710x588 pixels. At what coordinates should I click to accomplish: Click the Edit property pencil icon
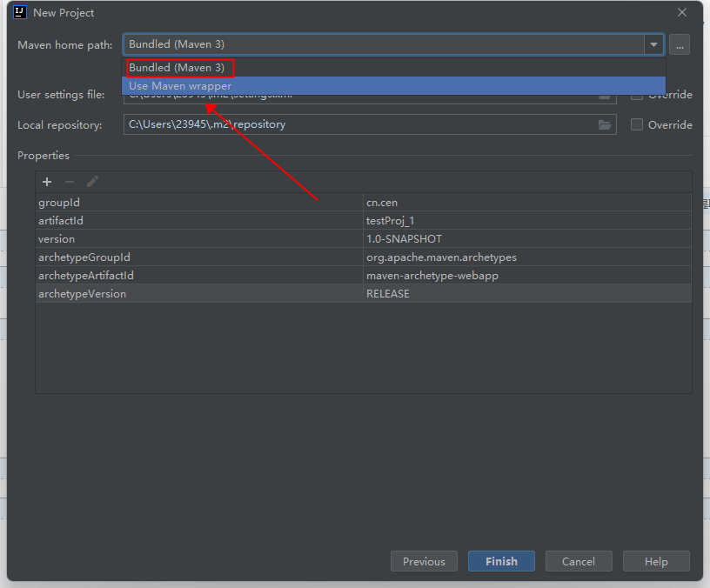pos(92,182)
